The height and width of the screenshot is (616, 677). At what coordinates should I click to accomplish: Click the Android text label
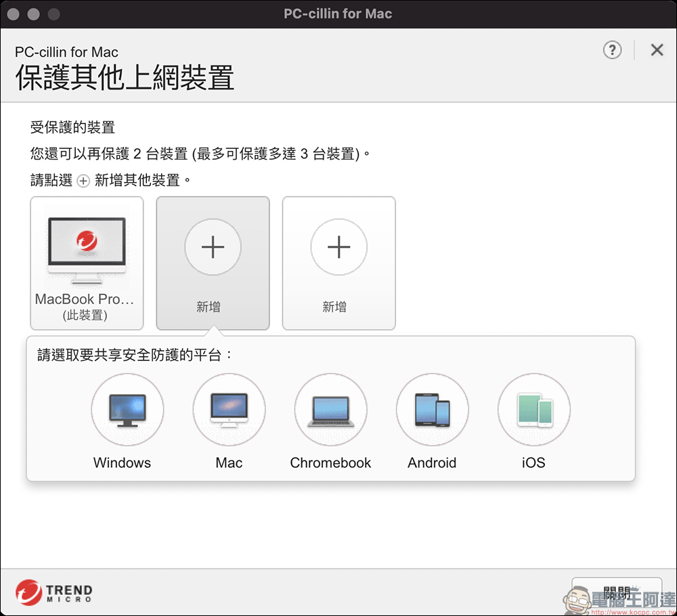pyautogui.click(x=432, y=463)
